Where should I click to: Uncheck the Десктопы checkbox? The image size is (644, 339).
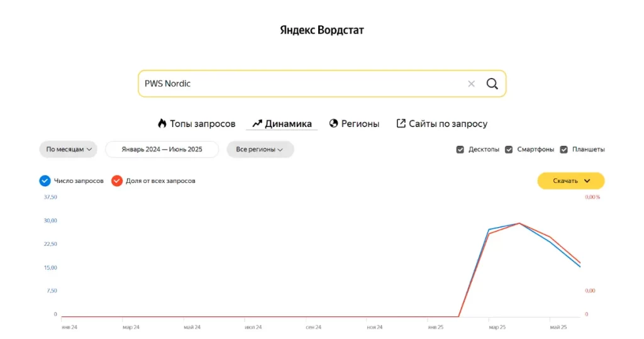tap(460, 150)
